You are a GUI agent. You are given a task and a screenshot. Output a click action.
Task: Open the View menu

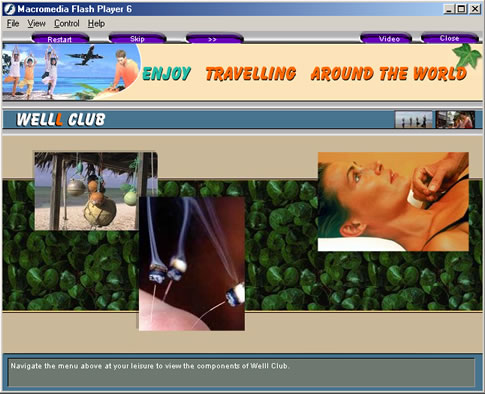tap(36, 24)
